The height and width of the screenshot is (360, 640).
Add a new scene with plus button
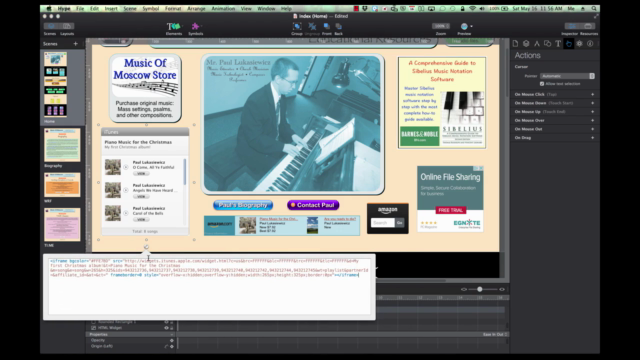pyautogui.click(x=76, y=44)
